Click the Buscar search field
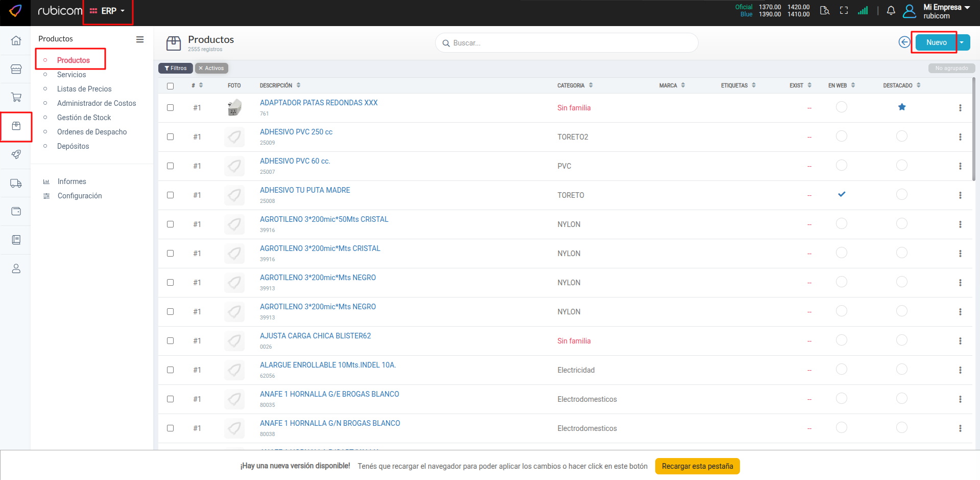This screenshot has height=480, width=980. tap(567, 43)
